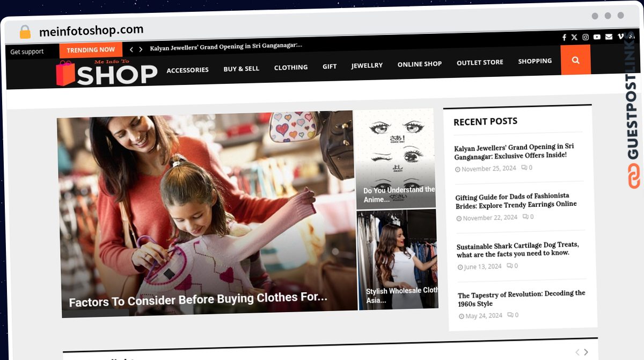Show previous trending headline arrow
644x360 pixels.
point(131,49)
